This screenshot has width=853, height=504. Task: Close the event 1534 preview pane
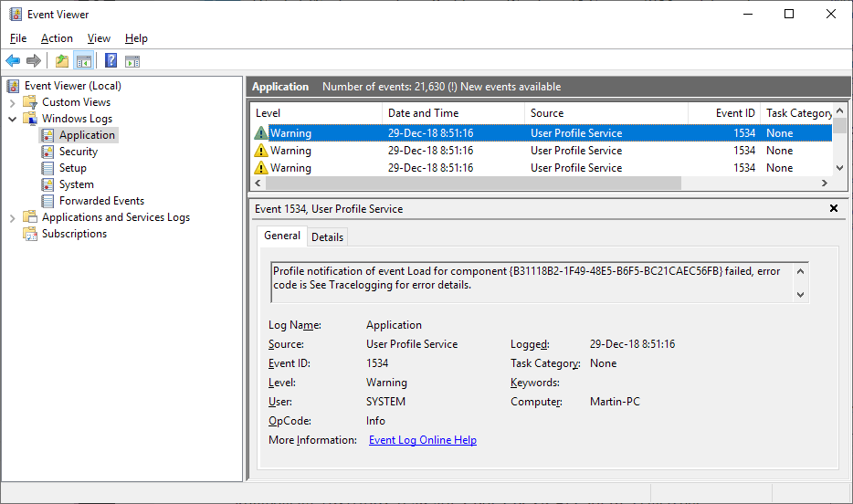[x=834, y=208]
